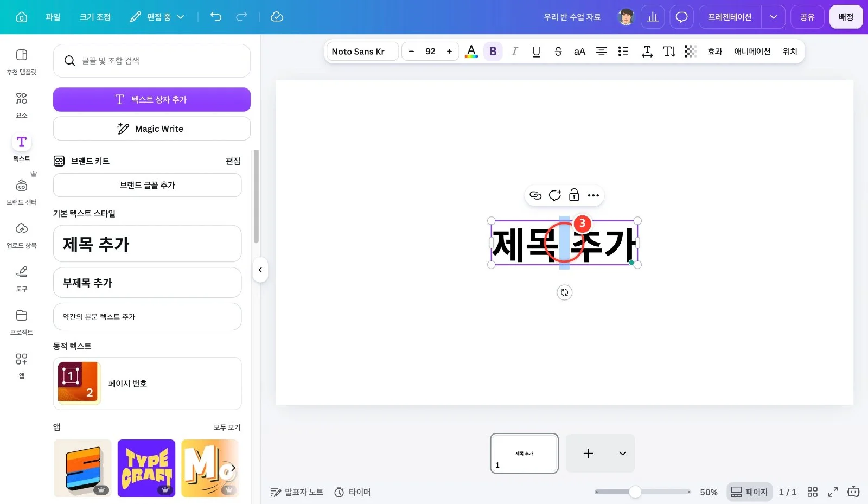868x504 pixels.
Task: Open transparency checkerboard icon
Action: (690, 52)
